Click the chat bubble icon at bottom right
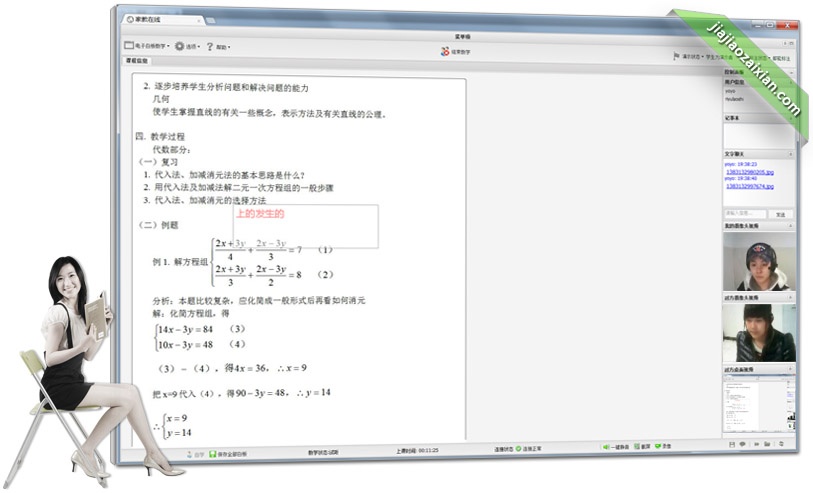This screenshot has height=493, width=813. click(x=742, y=444)
